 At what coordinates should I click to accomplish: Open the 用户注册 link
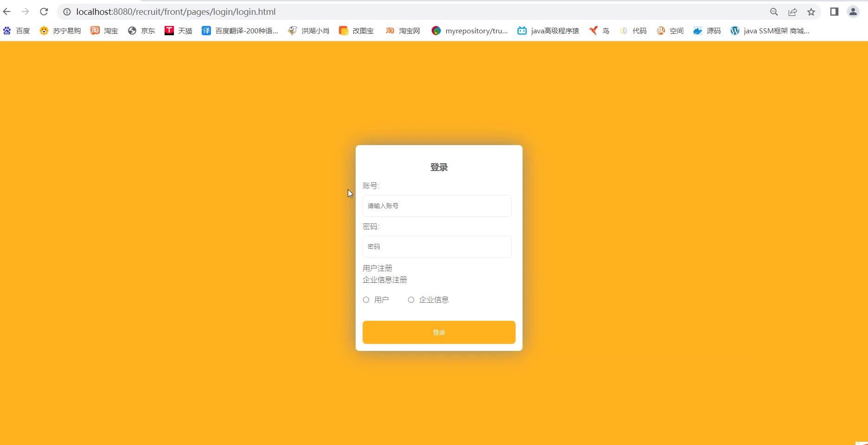[x=377, y=268]
